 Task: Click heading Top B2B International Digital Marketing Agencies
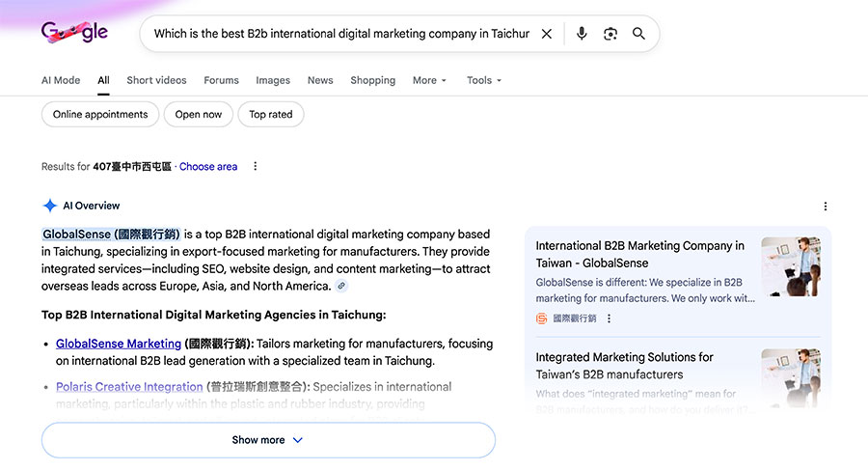point(214,315)
